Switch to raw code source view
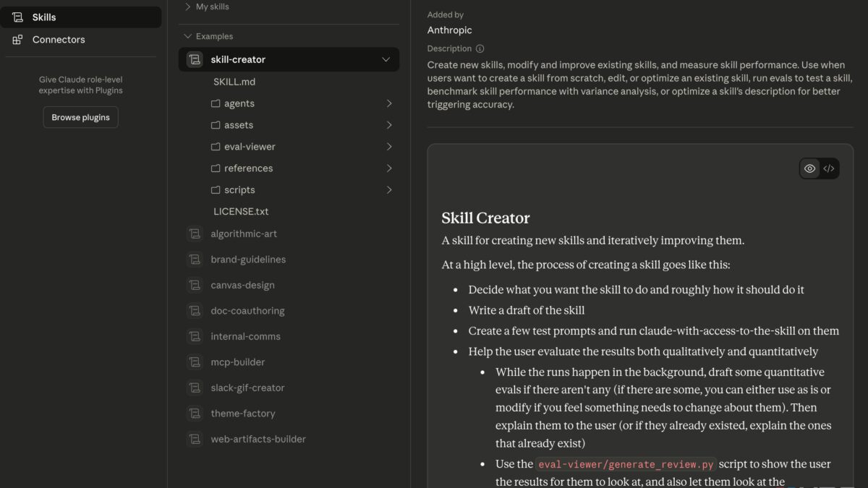The height and width of the screenshot is (488, 868). tap(829, 168)
